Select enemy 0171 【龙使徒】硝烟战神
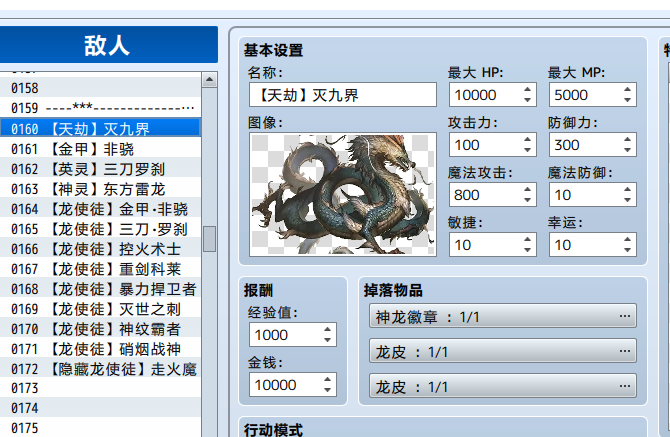 (x=100, y=349)
